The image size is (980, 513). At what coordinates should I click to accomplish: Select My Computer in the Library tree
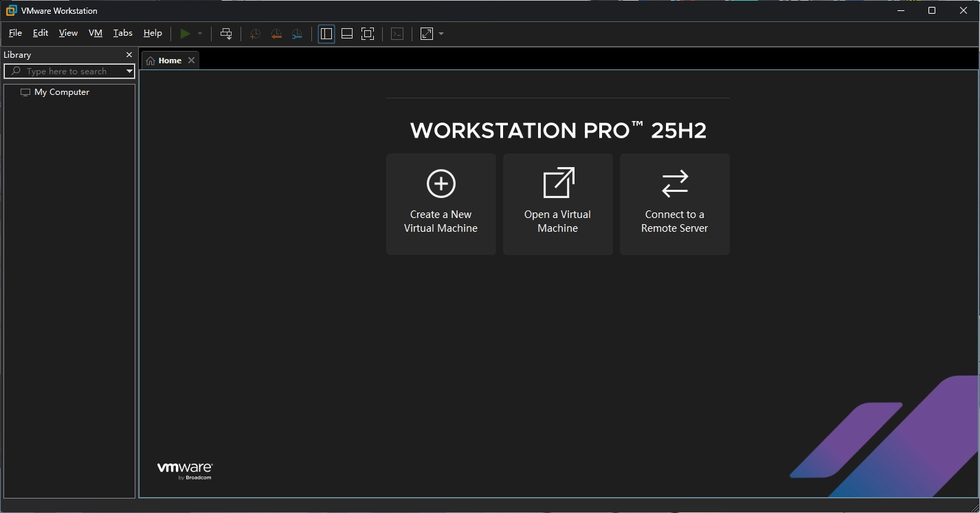coord(61,92)
